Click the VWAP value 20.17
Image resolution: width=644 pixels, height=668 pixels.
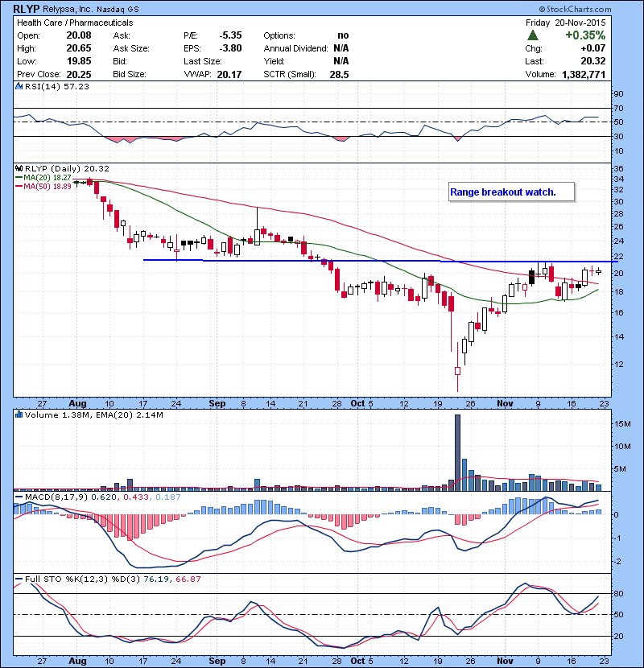pyautogui.click(x=229, y=75)
